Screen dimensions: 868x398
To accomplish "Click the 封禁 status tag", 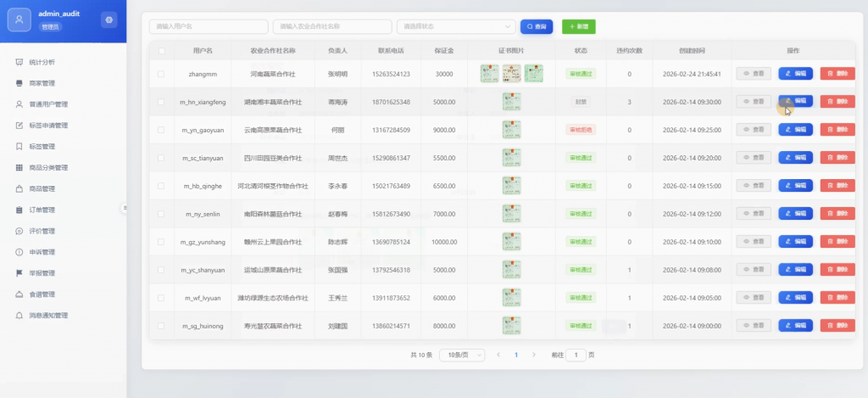I will click(581, 102).
